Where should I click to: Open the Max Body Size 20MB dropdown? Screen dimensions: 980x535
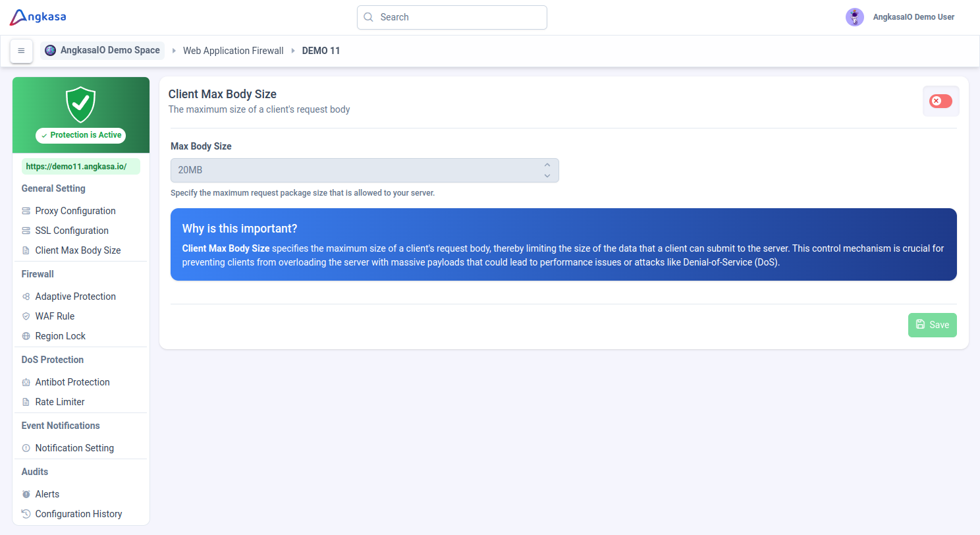[x=365, y=170]
